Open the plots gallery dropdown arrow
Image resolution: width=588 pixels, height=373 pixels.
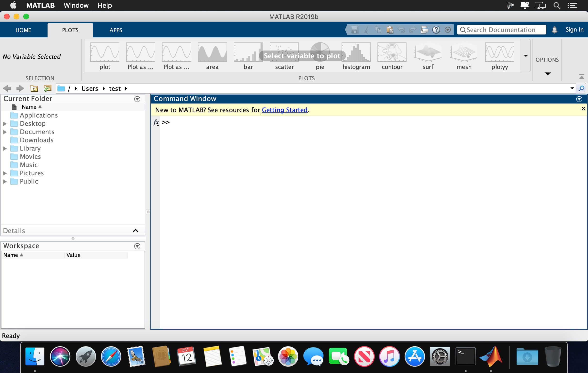(525, 56)
